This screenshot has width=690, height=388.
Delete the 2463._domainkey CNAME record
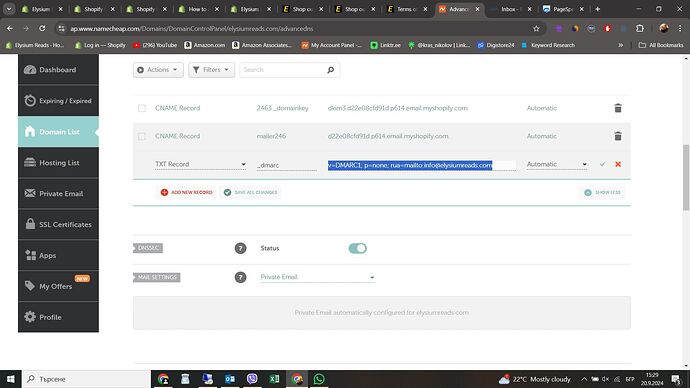618,108
